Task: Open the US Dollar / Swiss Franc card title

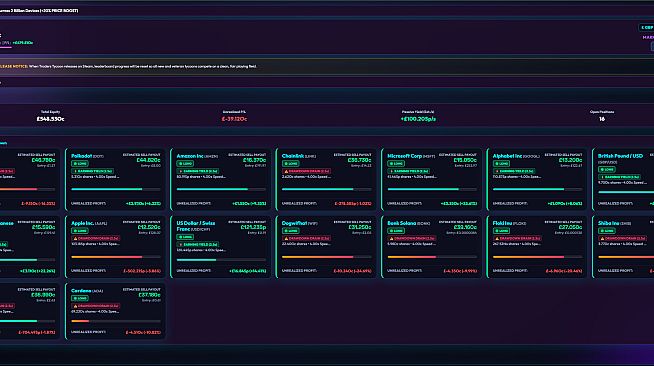Action: tap(196, 226)
